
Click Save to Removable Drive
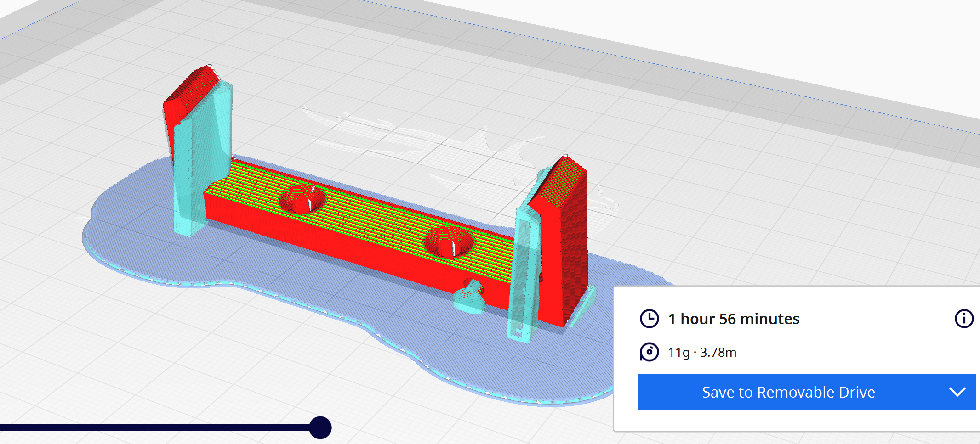(788, 392)
